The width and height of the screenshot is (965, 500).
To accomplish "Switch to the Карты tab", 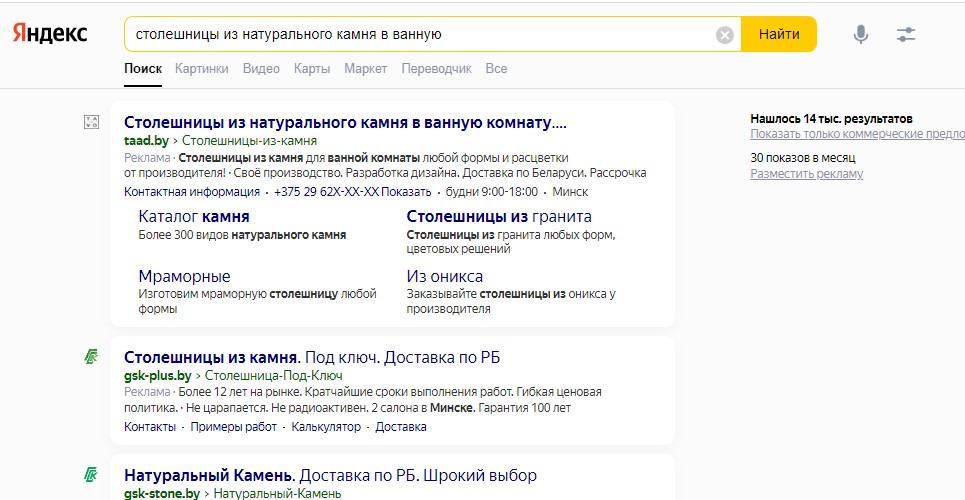I will pyautogui.click(x=311, y=69).
